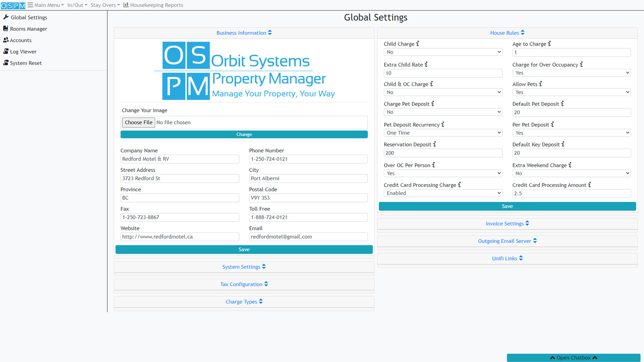The height and width of the screenshot is (362, 644).
Task: Save the House Rules settings
Action: click(x=507, y=206)
